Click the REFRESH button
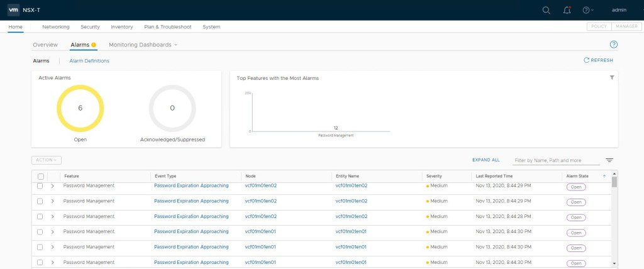 [x=598, y=60]
